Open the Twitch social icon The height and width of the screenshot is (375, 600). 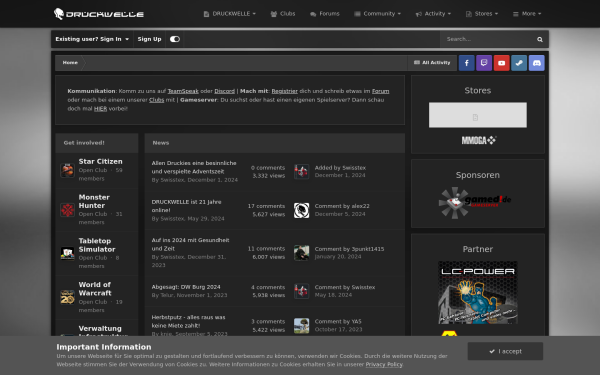tap(484, 63)
